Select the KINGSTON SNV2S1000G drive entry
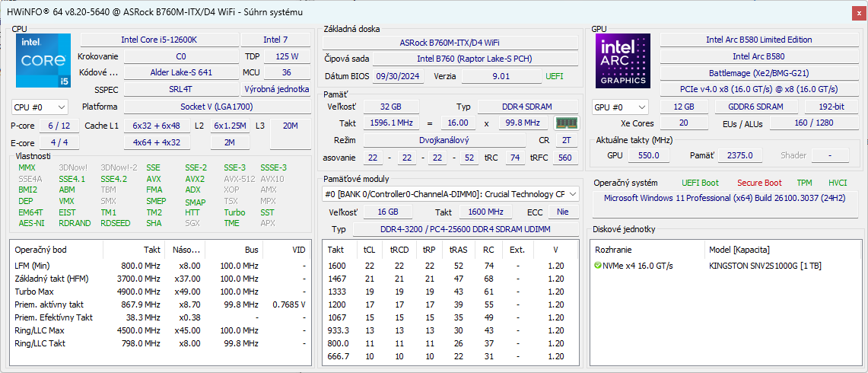Viewport: 868px width, 373px height. pos(765,266)
